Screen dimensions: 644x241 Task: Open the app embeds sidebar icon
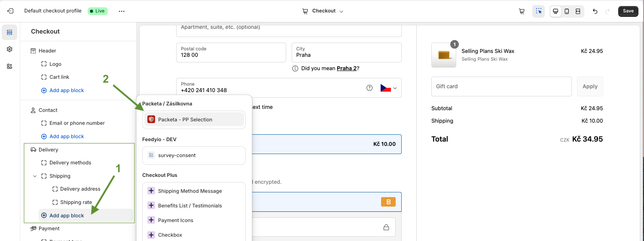pos(9,66)
